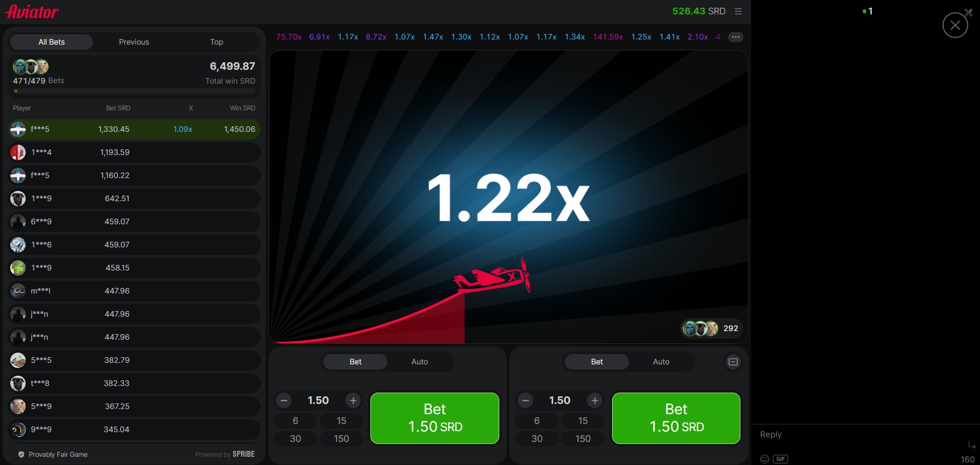Viewport: 980px width, 465px height.
Task: Switch left panel to Auto mode
Action: [419, 362]
